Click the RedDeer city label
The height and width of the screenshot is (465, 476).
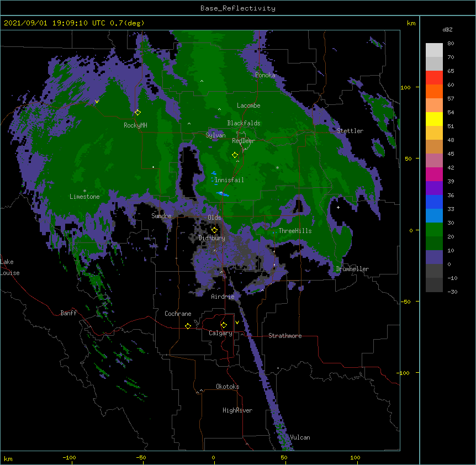coord(244,141)
